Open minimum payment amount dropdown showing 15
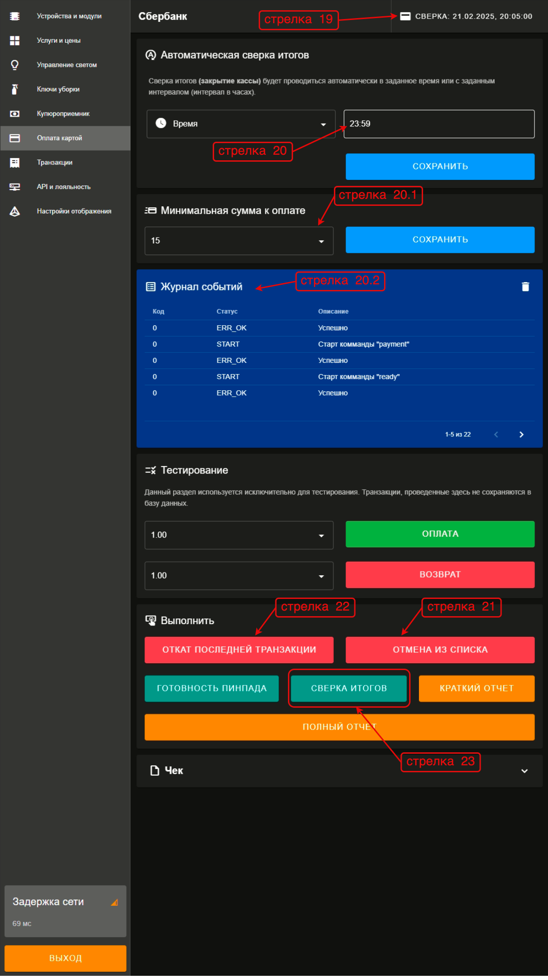The image size is (548, 980). (x=239, y=241)
